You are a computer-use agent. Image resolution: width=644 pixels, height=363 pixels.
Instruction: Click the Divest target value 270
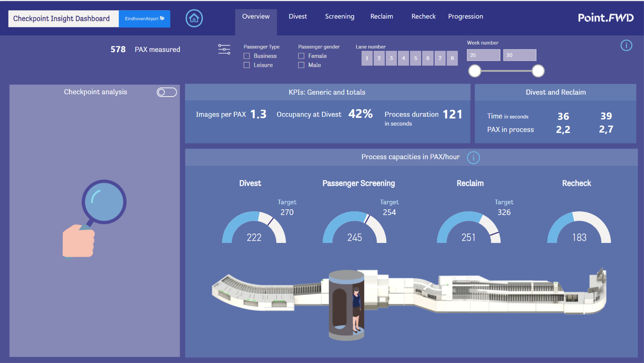[287, 212]
